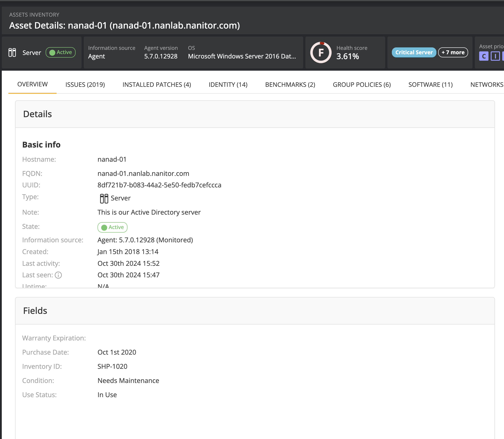The width and height of the screenshot is (504, 439).
Task: Expand the '+ 7 more' labels
Action: point(453,52)
